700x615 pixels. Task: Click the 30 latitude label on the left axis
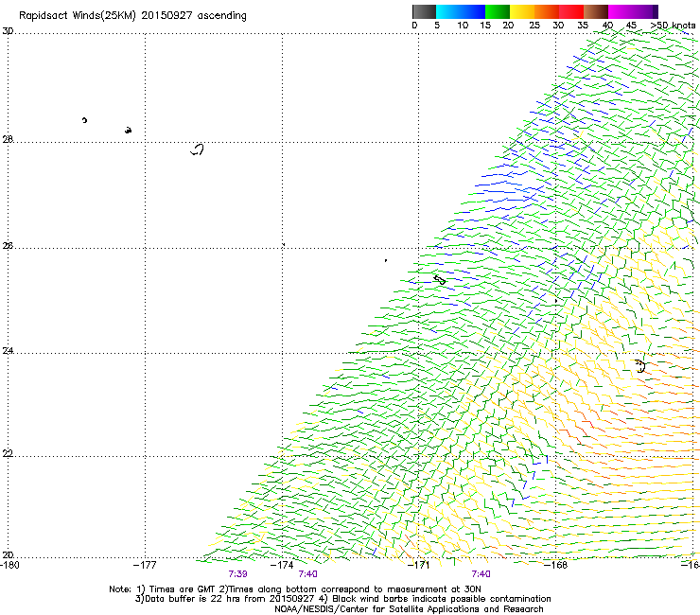click(x=8, y=31)
